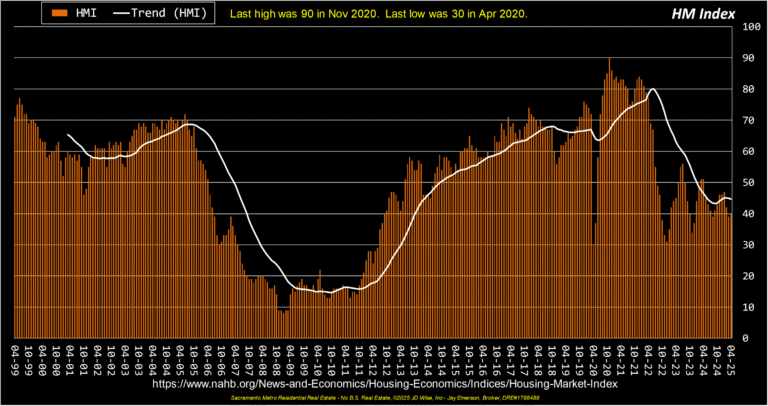The height and width of the screenshot is (406, 768).
Task: Select the 10-21 x-axis label
Action: point(635,359)
